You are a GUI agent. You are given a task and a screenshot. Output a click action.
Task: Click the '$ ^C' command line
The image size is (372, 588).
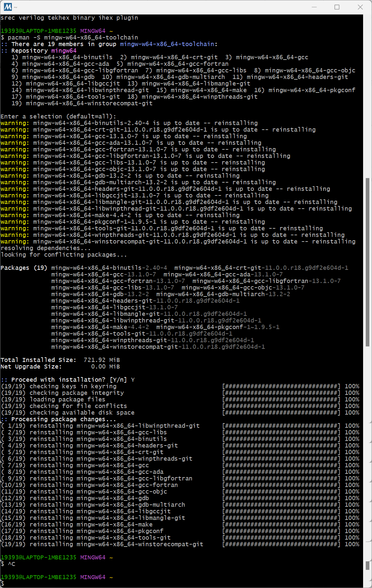pyautogui.click(x=8, y=564)
